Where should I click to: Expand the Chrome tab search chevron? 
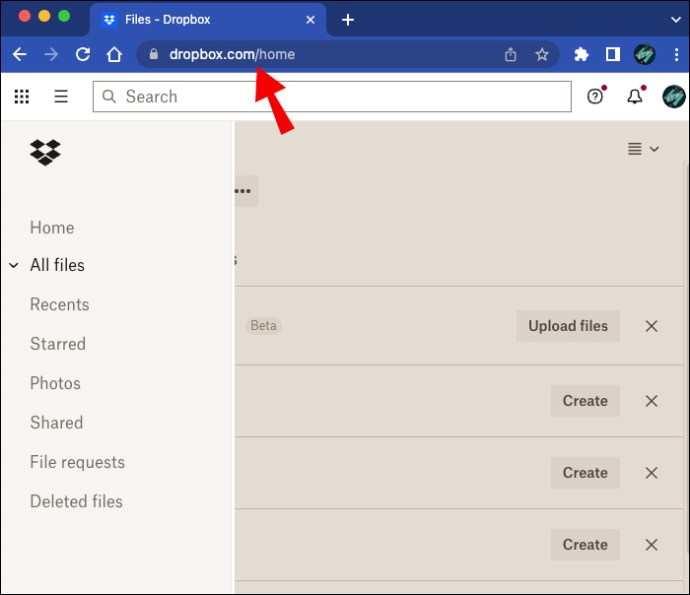point(675,19)
